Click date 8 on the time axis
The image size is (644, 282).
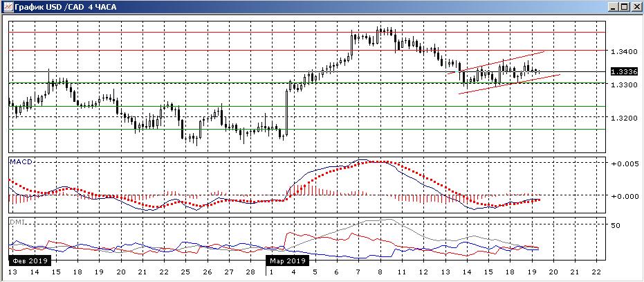point(379,273)
